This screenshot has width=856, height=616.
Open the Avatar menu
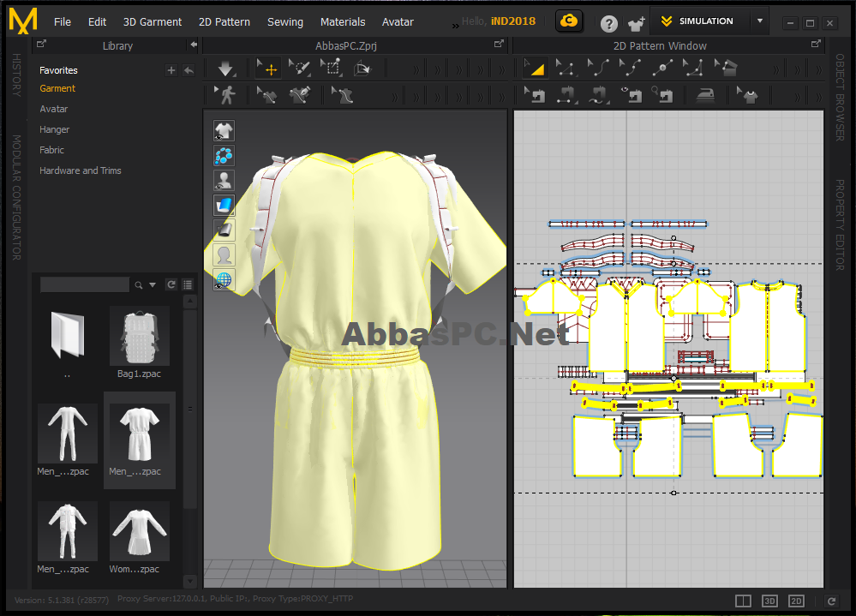pyautogui.click(x=398, y=21)
